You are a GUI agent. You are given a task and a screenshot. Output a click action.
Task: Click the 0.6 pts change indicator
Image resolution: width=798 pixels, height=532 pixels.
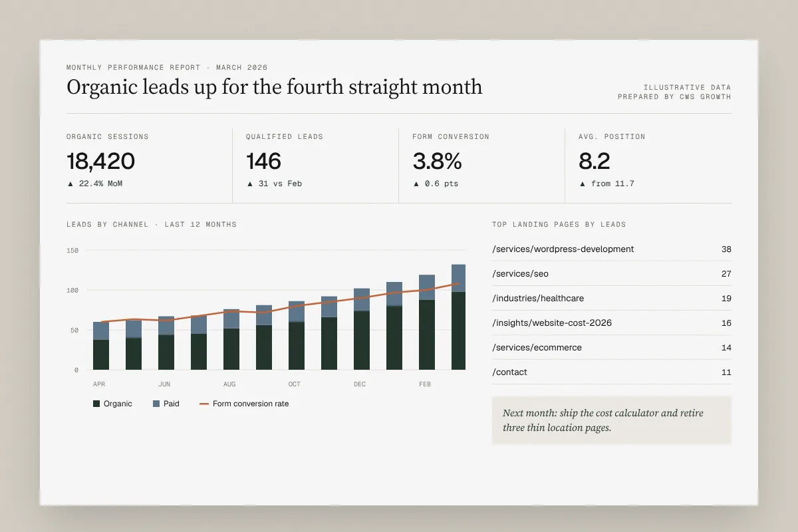pyautogui.click(x=436, y=184)
